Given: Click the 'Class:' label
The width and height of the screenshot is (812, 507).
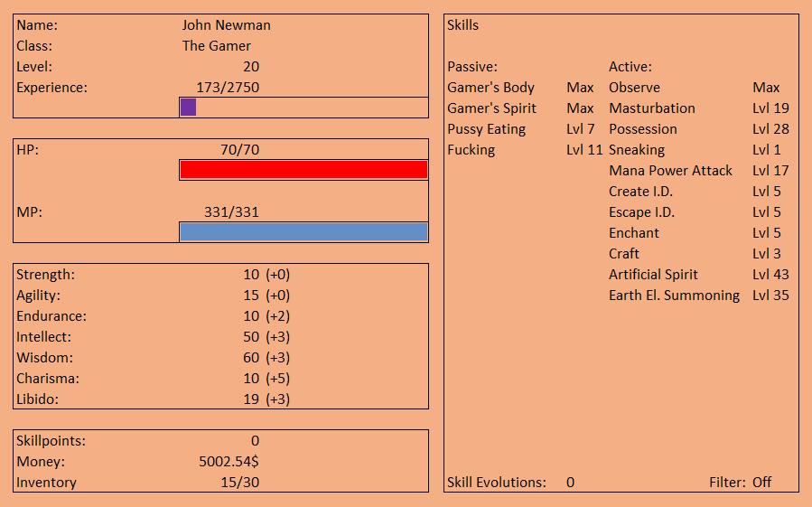Looking at the screenshot, I should click(34, 45).
